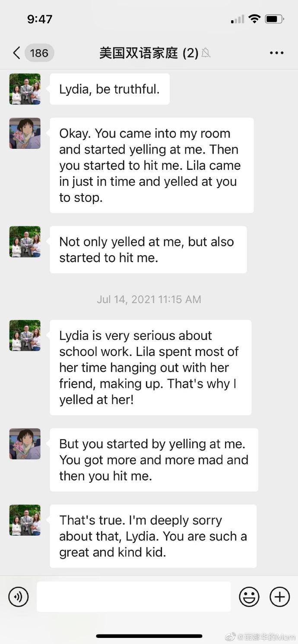Tap anime avatar beside 'Okay. You came into my room'
Image resolution: width=298 pixels, height=644 pixels.
(x=25, y=133)
